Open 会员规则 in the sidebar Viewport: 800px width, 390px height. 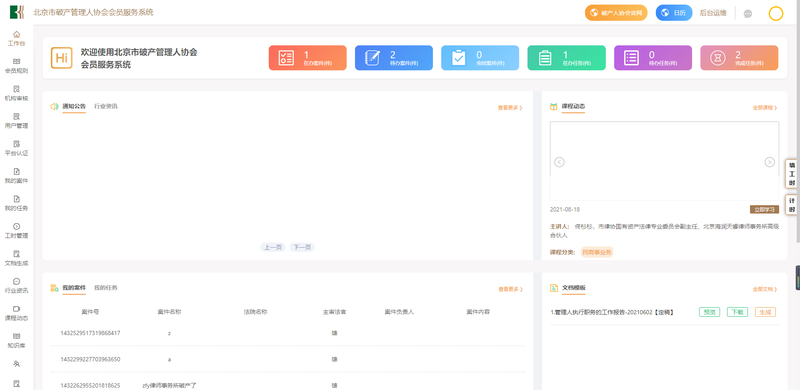pyautogui.click(x=16, y=62)
